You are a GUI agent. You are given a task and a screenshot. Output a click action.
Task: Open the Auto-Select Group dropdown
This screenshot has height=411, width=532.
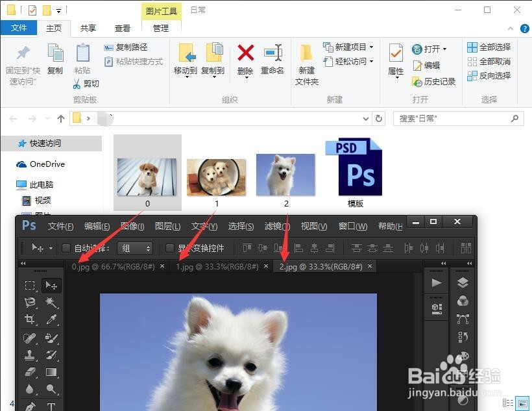coord(135,248)
